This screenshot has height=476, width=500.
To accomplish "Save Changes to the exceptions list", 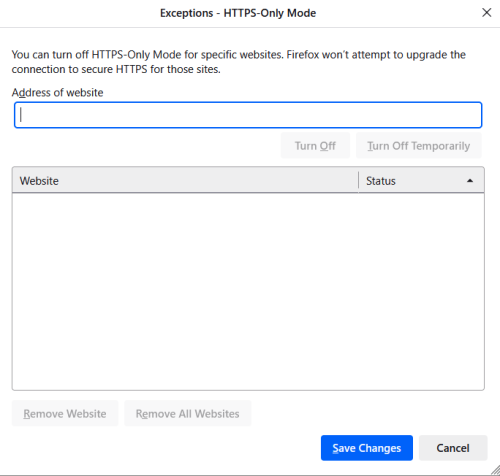I will click(x=367, y=448).
